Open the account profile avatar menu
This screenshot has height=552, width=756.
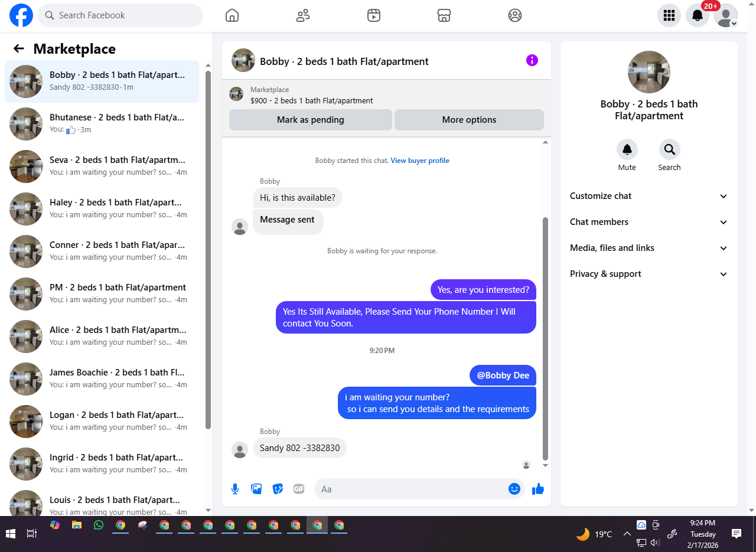[x=726, y=15]
